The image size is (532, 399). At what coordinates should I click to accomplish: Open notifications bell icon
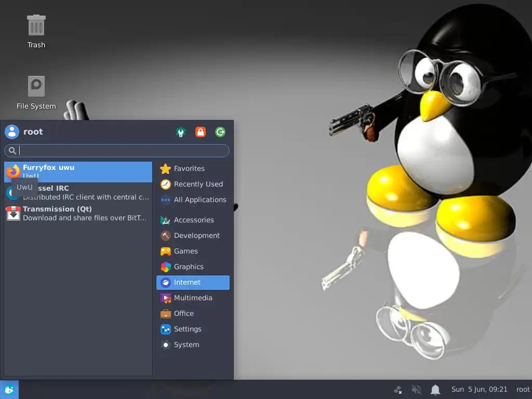tap(435, 390)
